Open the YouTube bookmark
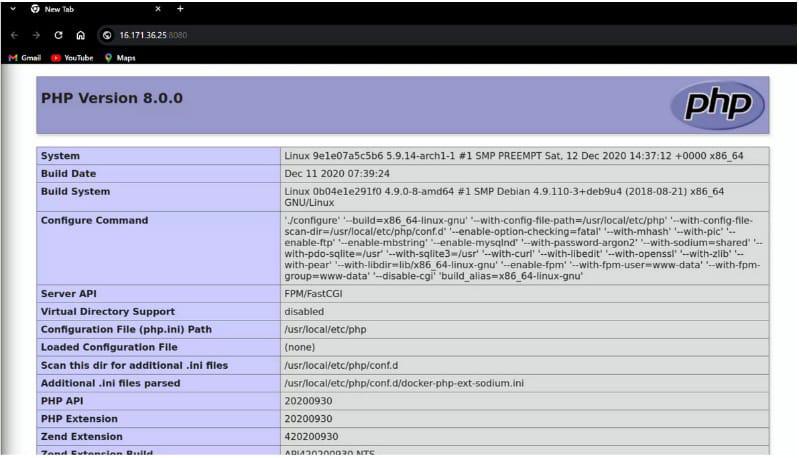 click(72, 58)
